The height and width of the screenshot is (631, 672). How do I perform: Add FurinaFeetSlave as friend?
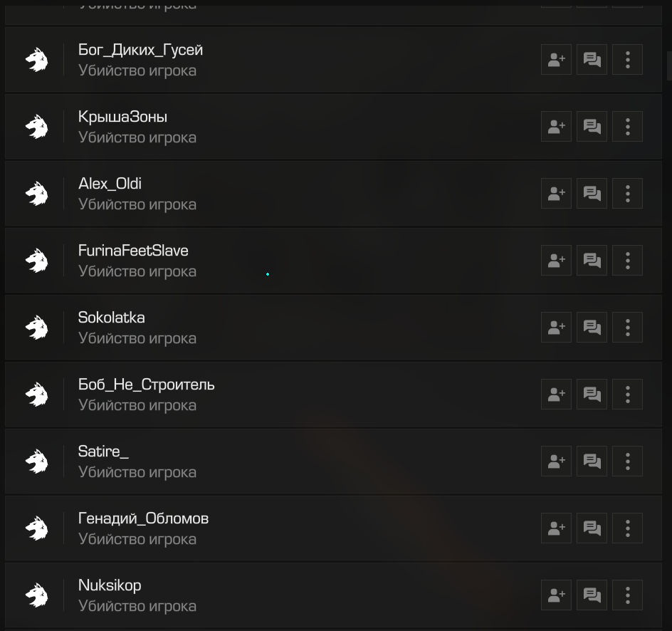pyautogui.click(x=556, y=260)
